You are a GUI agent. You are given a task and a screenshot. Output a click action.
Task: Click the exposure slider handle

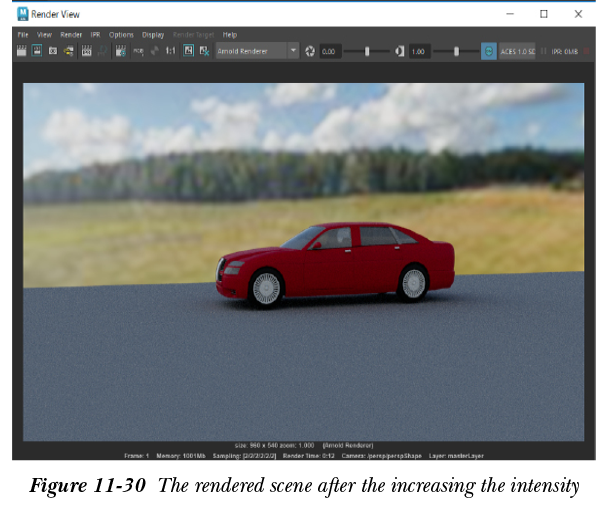click(367, 51)
